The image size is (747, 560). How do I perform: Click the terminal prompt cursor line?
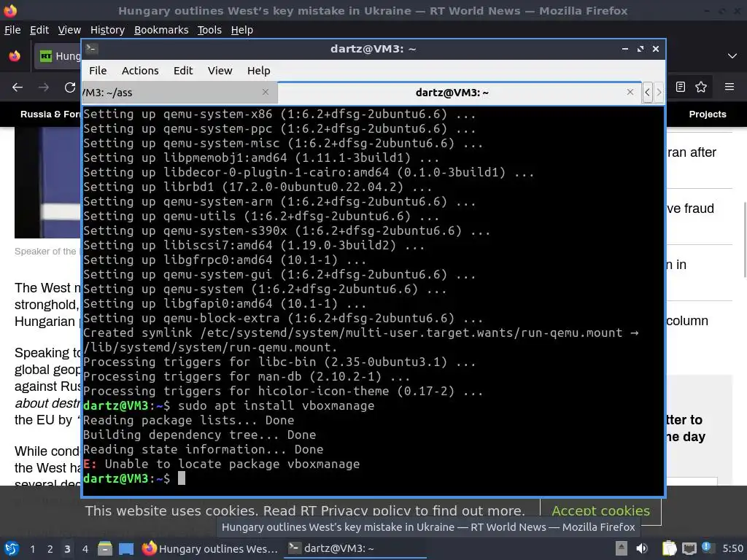[134, 478]
